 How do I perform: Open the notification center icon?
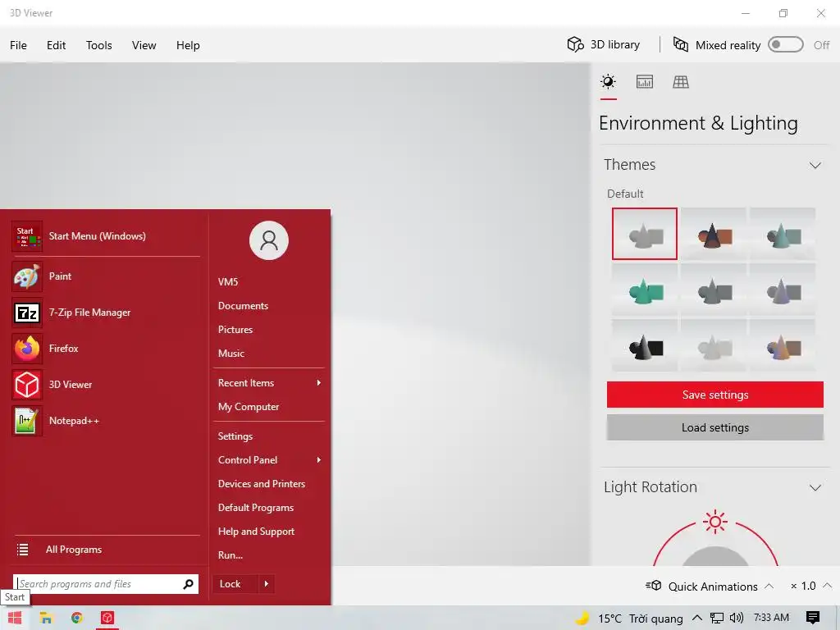click(813, 619)
